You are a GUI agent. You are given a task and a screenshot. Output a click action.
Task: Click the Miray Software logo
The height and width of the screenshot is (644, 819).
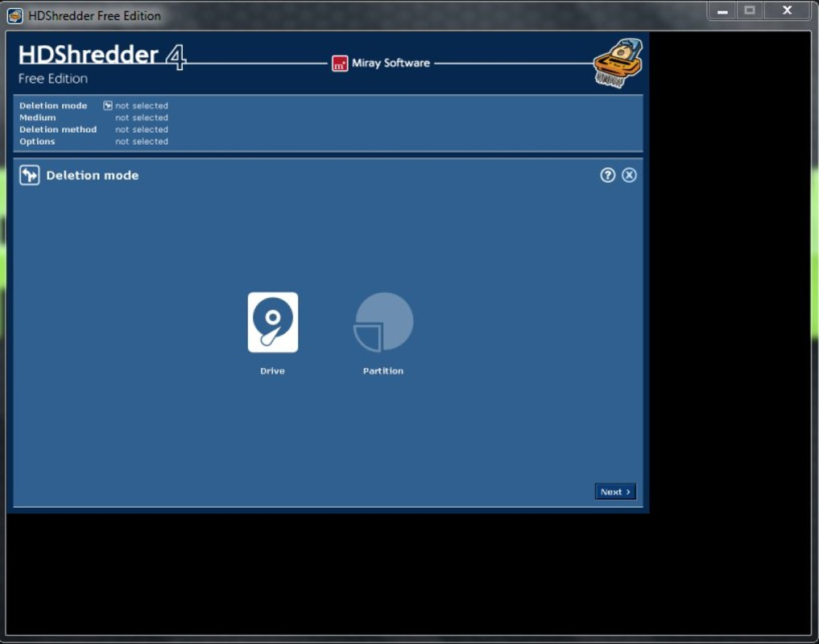pos(381,64)
